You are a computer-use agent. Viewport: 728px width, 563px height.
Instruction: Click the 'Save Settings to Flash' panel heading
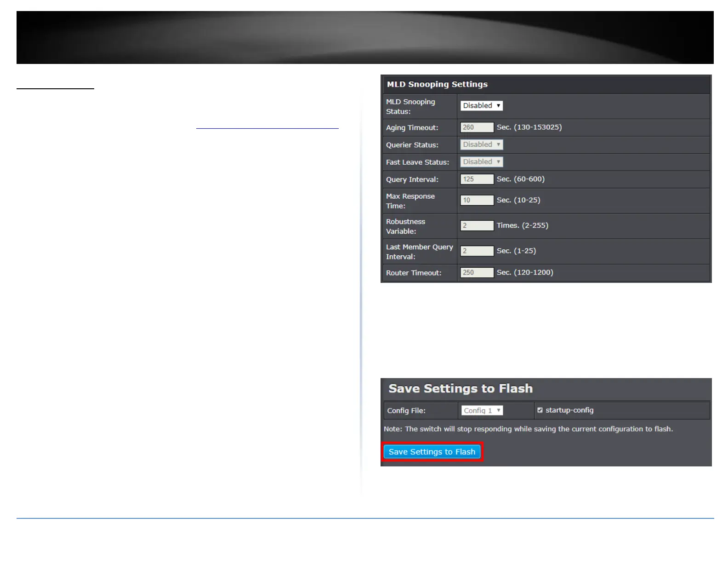tap(461, 389)
